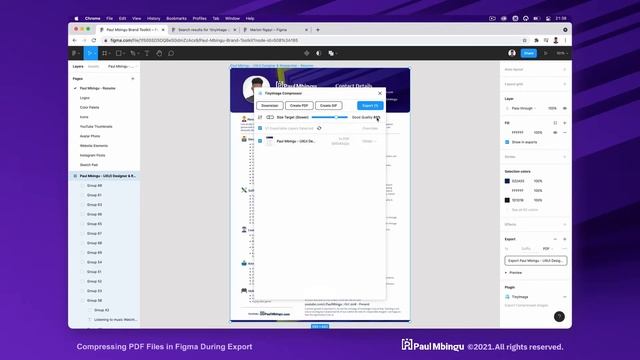Toggle the select-all layers checkbox in TinyImage
The width and height of the screenshot is (640, 360).
click(x=260, y=128)
